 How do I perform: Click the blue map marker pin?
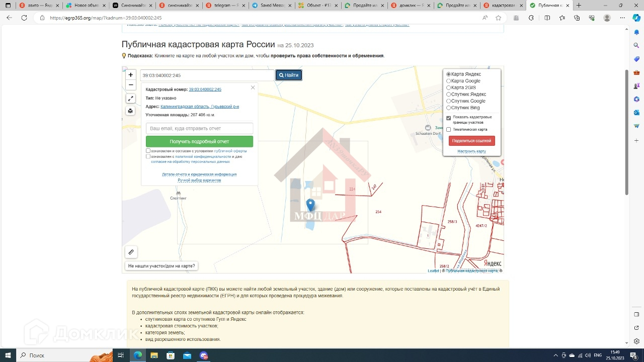(310, 205)
